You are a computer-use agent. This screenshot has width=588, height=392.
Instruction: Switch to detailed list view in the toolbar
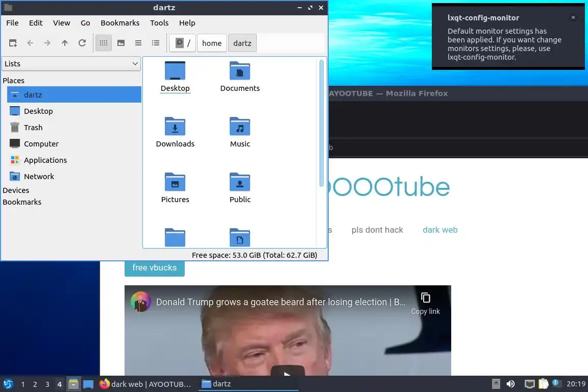point(156,43)
